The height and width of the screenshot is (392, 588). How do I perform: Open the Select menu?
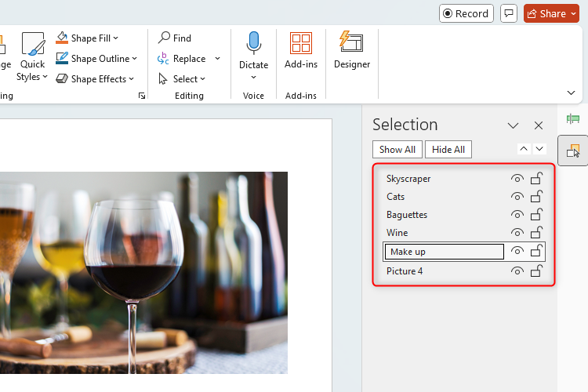[182, 78]
